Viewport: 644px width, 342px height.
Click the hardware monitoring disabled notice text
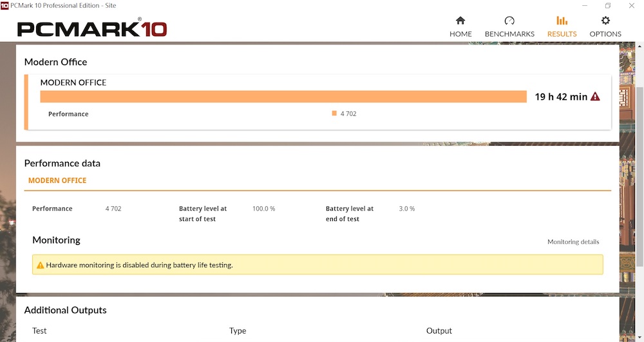(139, 265)
